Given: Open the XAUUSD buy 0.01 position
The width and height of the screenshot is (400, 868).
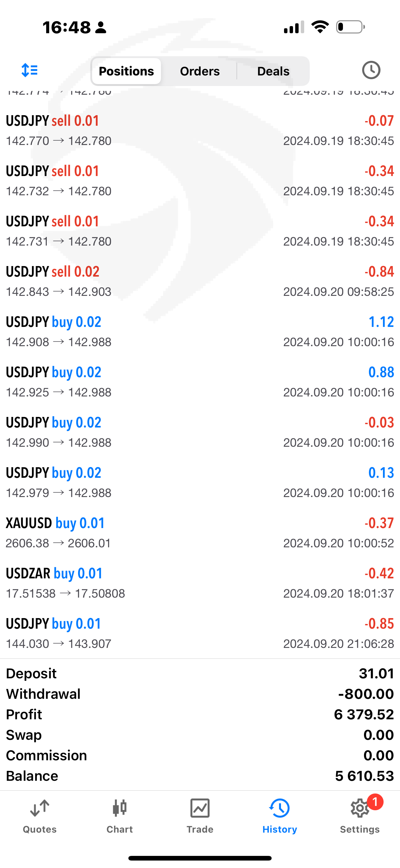Looking at the screenshot, I should (200, 532).
